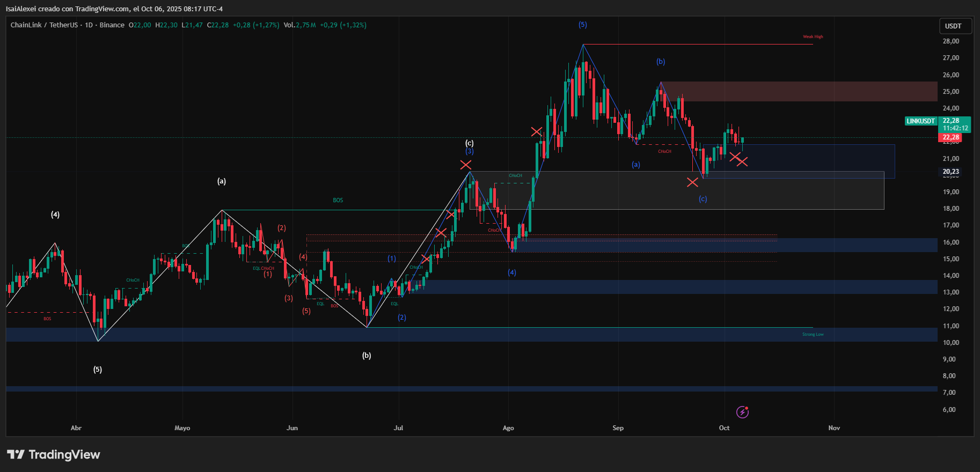Select the blue (5) wave label
The height and width of the screenshot is (472, 980).
[x=583, y=25]
